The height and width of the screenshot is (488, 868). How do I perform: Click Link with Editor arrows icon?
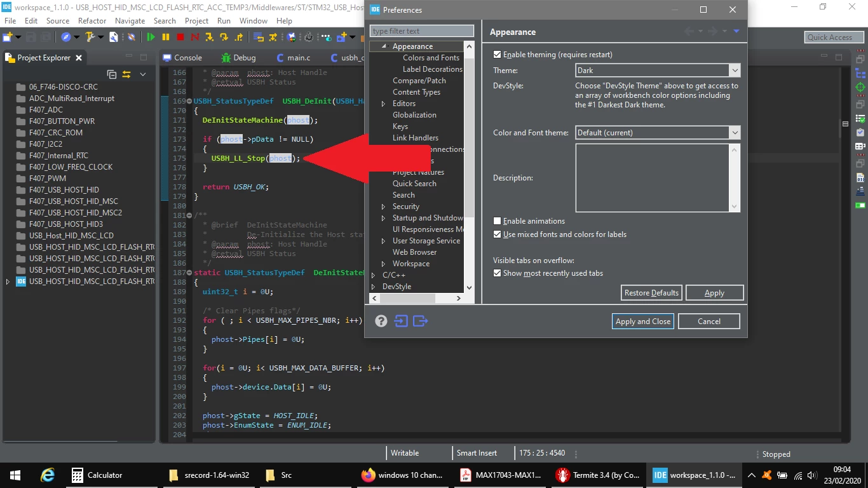tap(126, 74)
